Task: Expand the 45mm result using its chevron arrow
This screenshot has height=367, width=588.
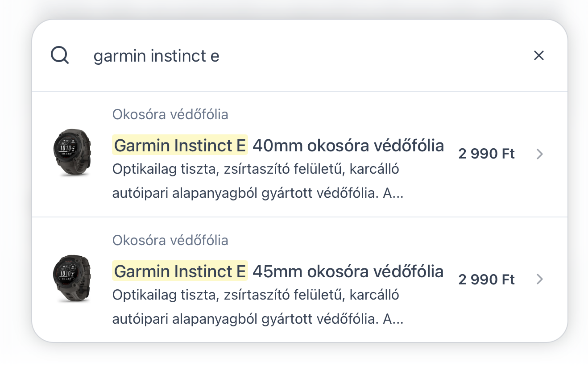Action: coord(540,279)
